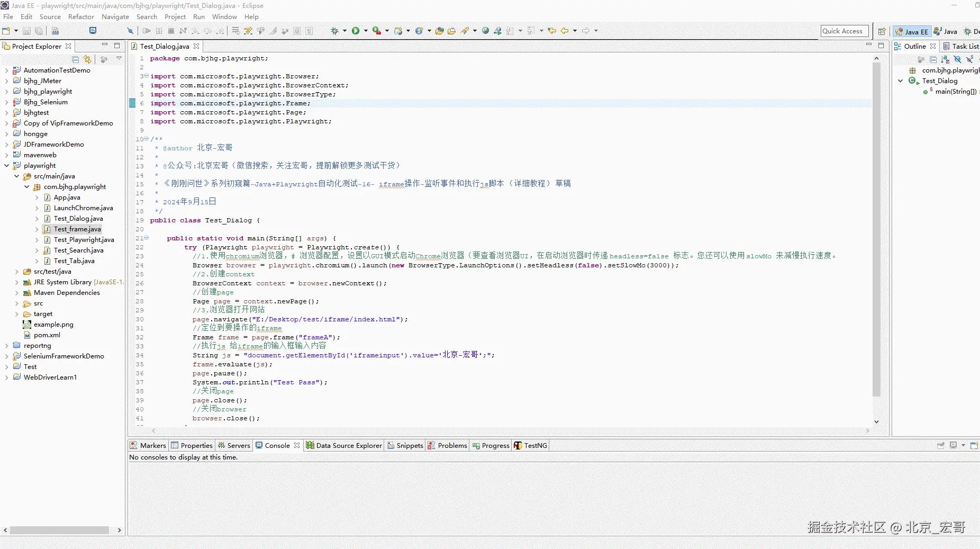Collapse the playwright project node
Image resolution: width=980 pixels, height=549 pixels.
[x=6, y=166]
